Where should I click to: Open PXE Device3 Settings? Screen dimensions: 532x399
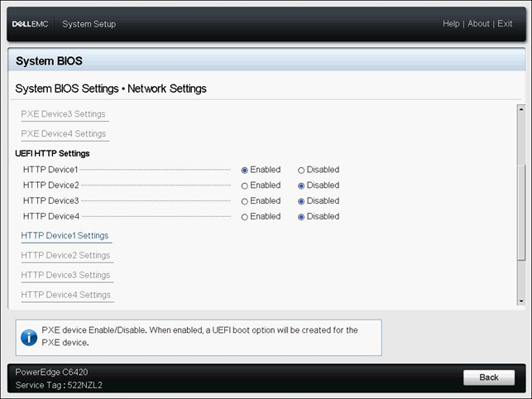tap(63, 114)
